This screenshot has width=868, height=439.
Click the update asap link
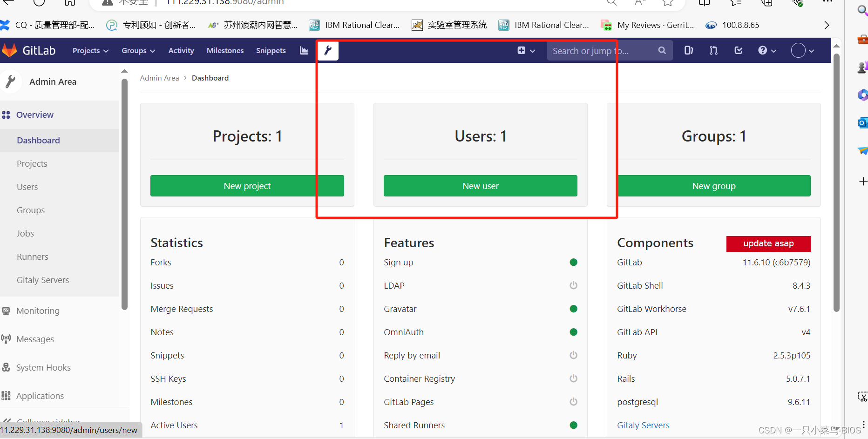(768, 243)
